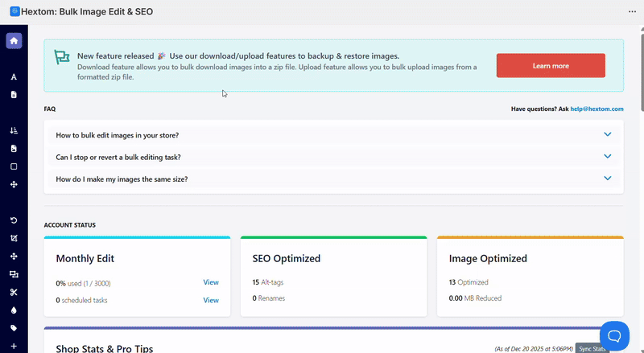Click 'How do I make my images the same size?'
The width and height of the screenshot is (644, 353).
pyautogui.click(x=122, y=179)
